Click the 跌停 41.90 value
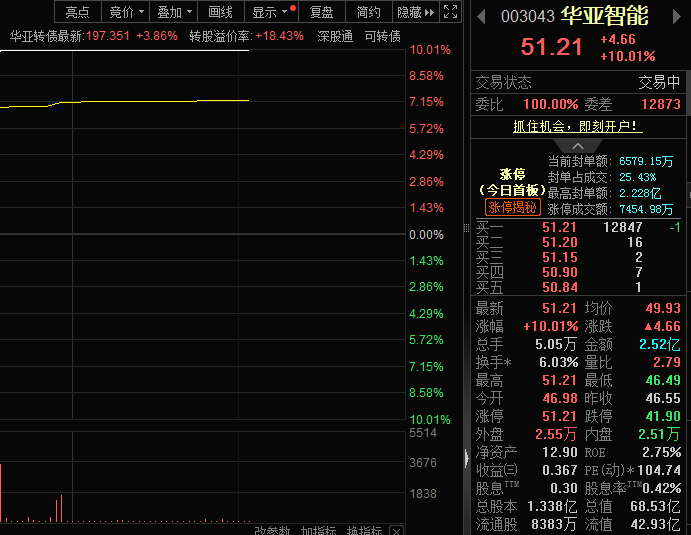Image resolution: width=691 pixels, height=535 pixels. tap(663, 416)
